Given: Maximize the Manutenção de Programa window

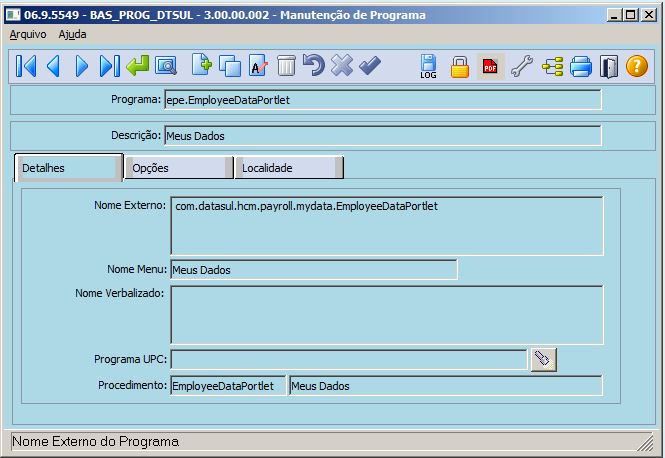Looking at the screenshot, I should coord(631,15).
